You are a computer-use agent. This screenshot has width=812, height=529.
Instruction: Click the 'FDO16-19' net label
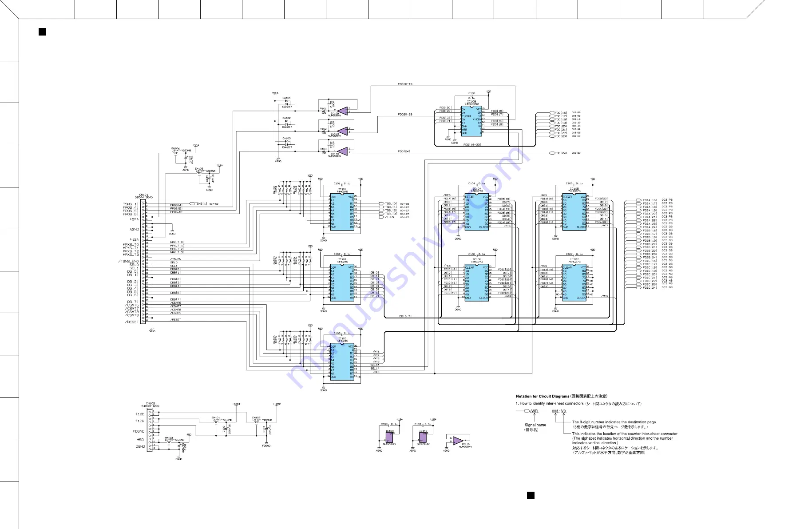click(405, 84)
